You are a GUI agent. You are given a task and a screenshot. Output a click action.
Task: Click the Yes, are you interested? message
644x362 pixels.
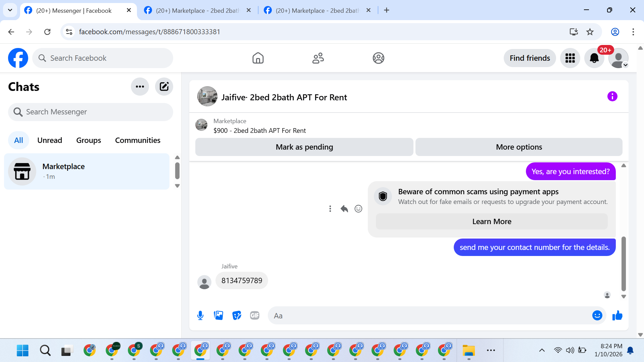[x=571, y=171]
